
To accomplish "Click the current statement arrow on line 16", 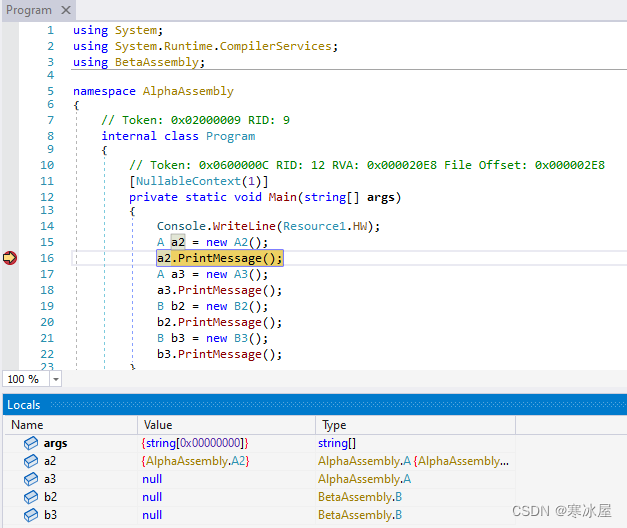I will [x=10, y=258].
